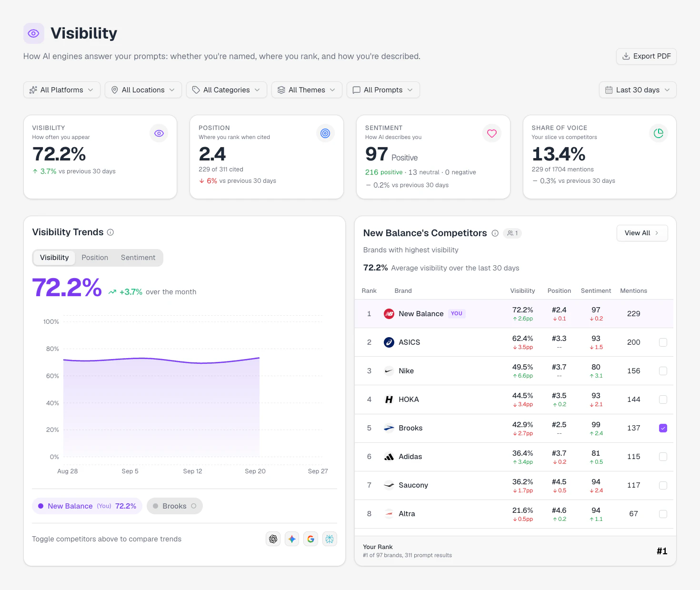700x590 pixels.
Task: Open the Saucony brand name link
Action: point(413,485)
